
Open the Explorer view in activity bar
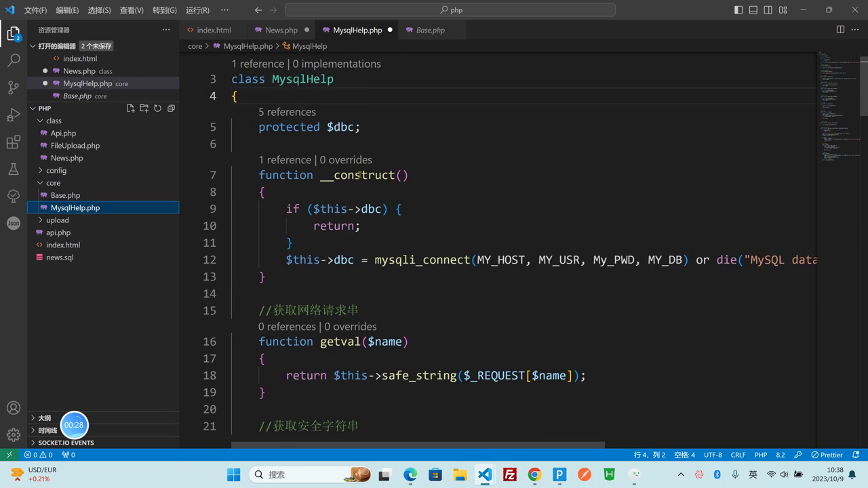click(x=14, y=33)
